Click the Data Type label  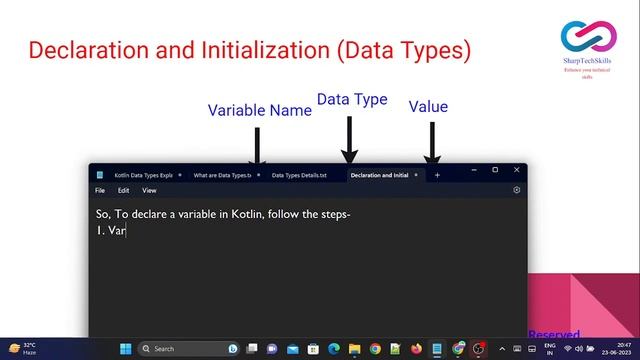tap(352, 100)
